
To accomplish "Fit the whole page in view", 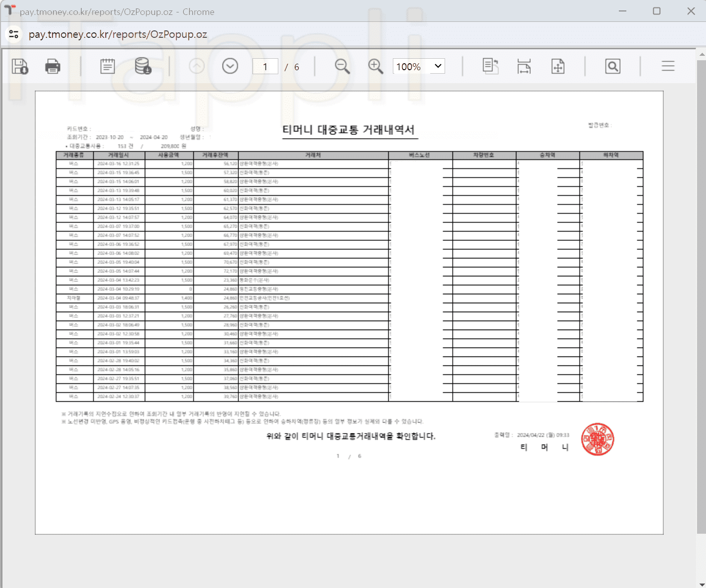I will (x=558, y=66).
